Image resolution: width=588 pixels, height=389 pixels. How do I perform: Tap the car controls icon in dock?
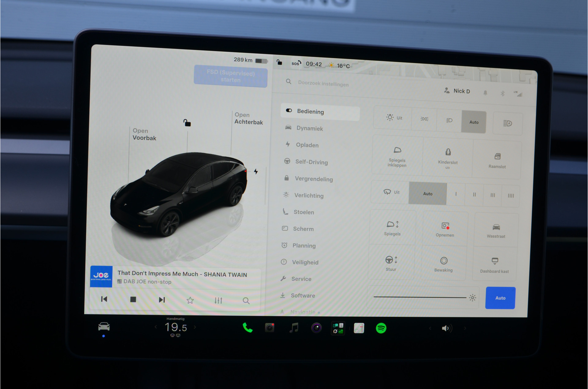click(x=104, y=327)
